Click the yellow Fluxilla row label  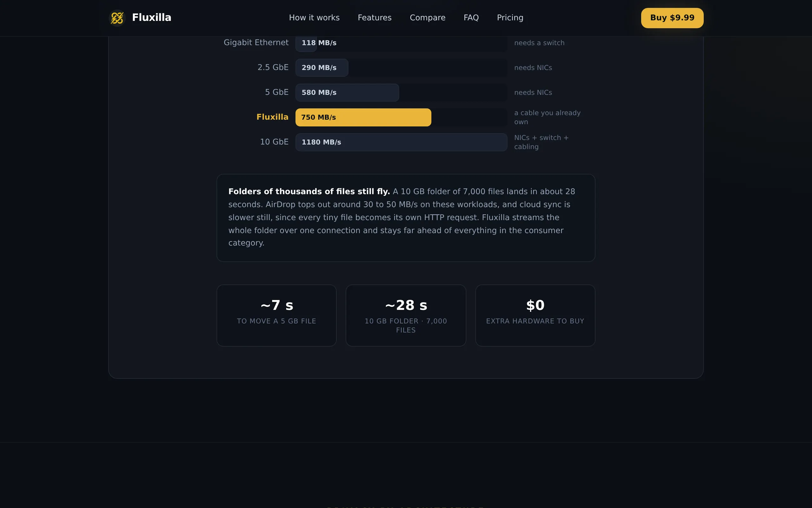tap(272, 117)
